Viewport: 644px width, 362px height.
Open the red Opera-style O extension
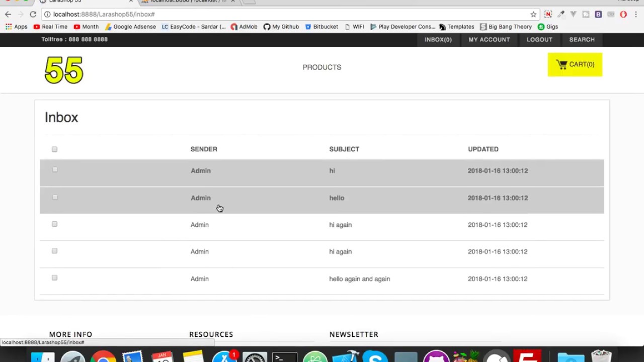(x=623, y=14)
